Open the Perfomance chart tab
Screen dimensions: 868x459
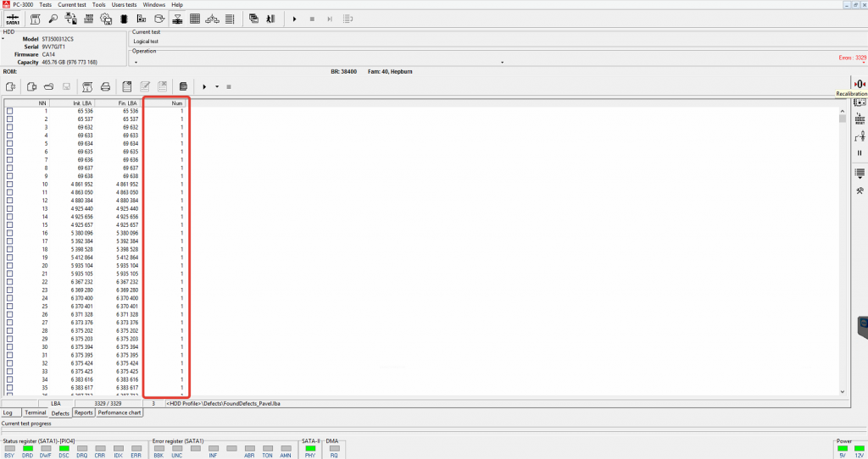[119, 412]
